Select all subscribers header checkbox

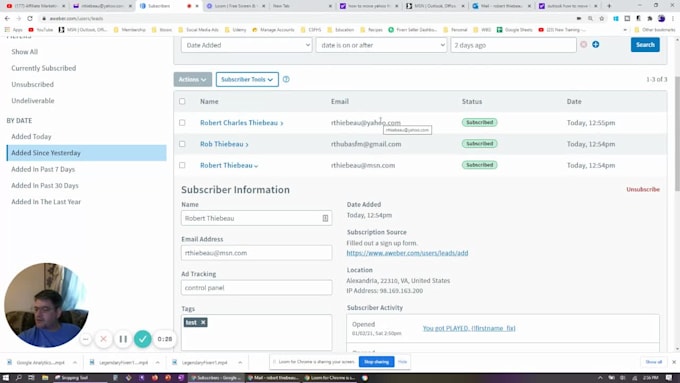[182, 101]
